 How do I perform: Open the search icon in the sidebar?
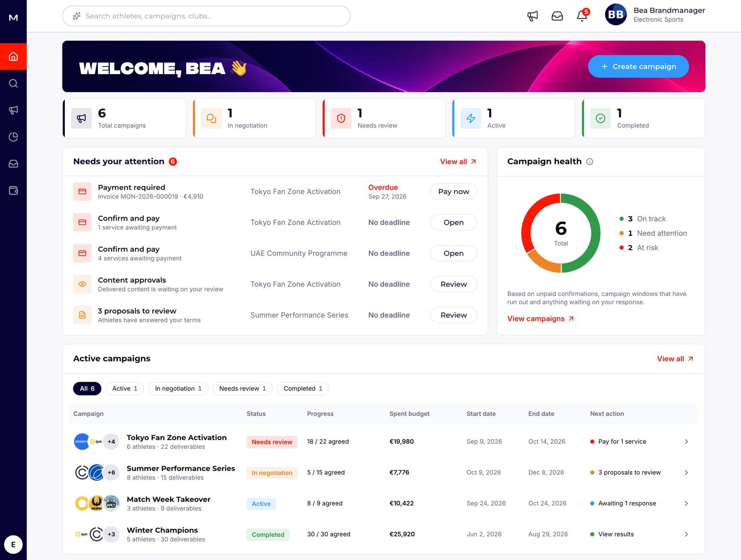[x=13, y=83]
